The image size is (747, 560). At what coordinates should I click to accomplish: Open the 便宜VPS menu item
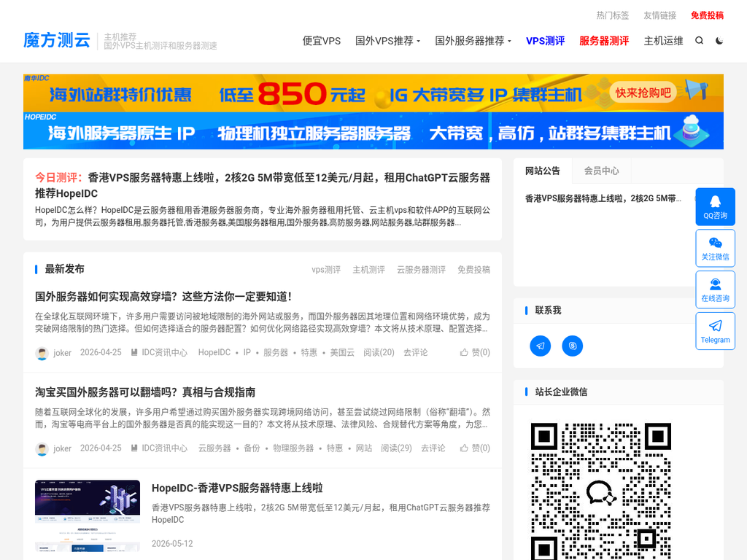click(x=322, y=41)
